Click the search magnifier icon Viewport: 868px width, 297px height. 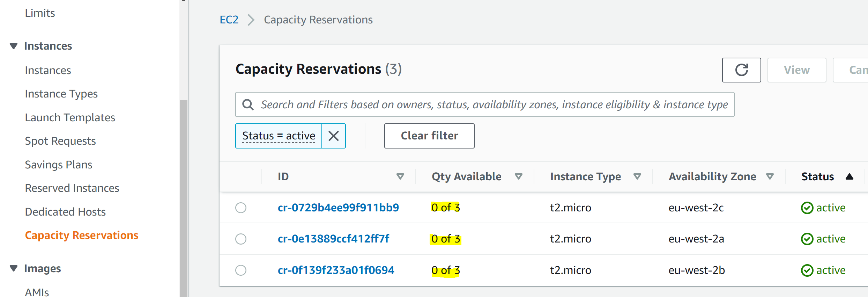click(248, 104)
